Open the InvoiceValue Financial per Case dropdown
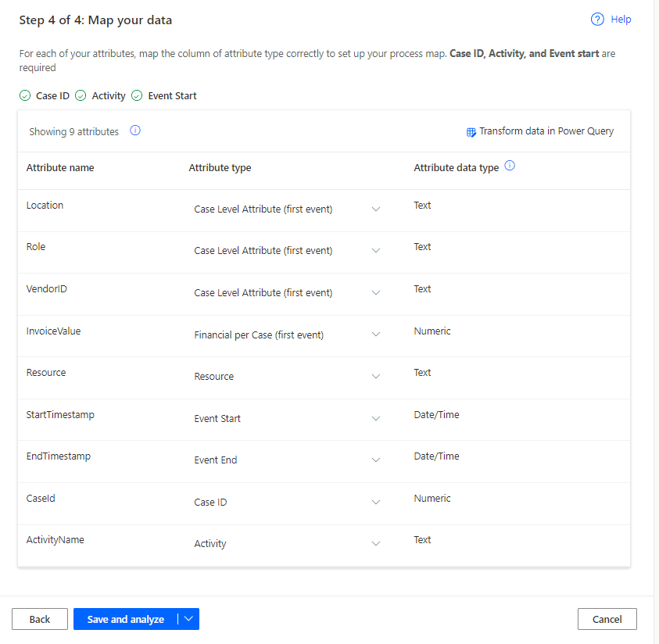This screenshot has width=659, height=644. click(x=376, y=335)
